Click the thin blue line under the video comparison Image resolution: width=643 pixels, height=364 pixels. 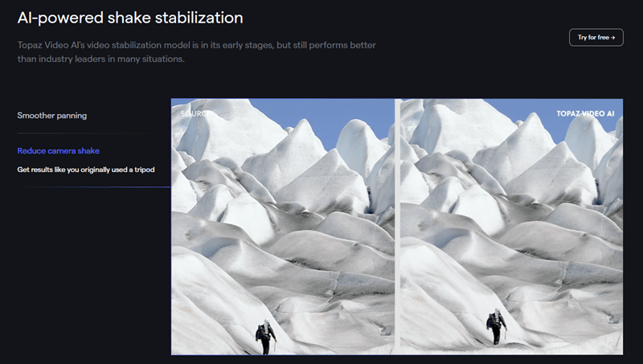(397, 355)
